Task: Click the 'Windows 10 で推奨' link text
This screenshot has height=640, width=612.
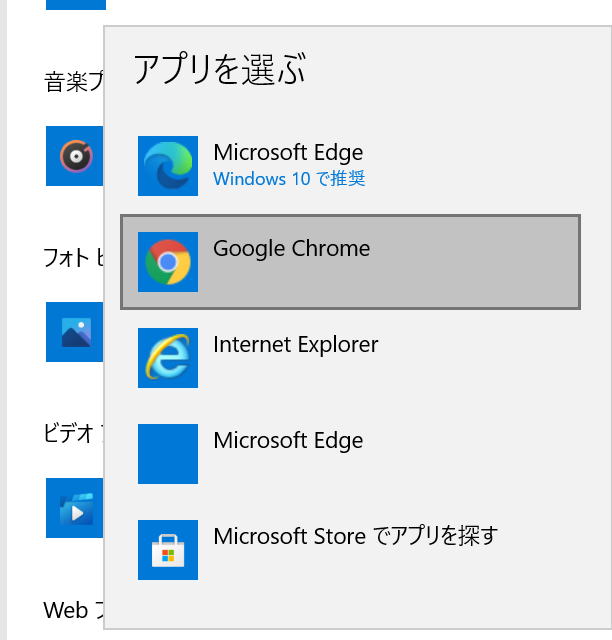Action: pos(289,179)
